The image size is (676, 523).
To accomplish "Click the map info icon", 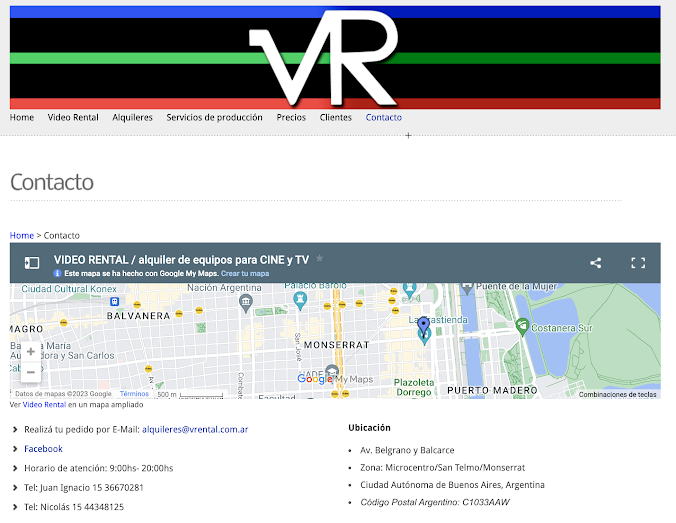I will (57, 273).
